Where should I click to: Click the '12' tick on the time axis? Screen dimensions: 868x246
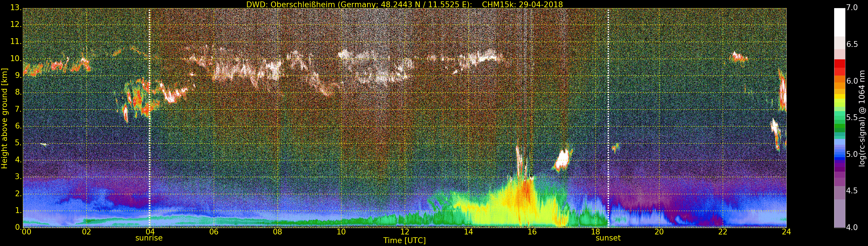tap(405, 232)
